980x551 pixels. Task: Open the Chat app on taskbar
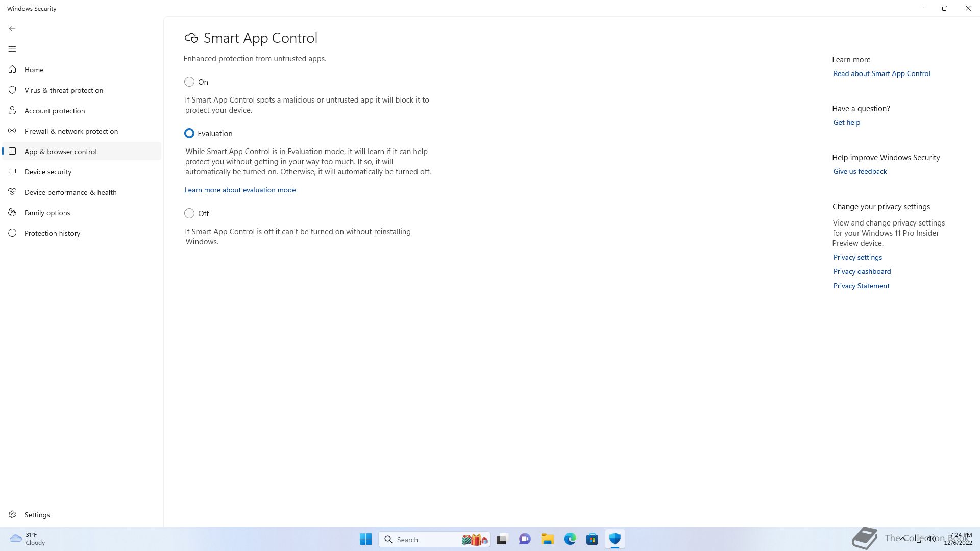(x=525, y=539)
